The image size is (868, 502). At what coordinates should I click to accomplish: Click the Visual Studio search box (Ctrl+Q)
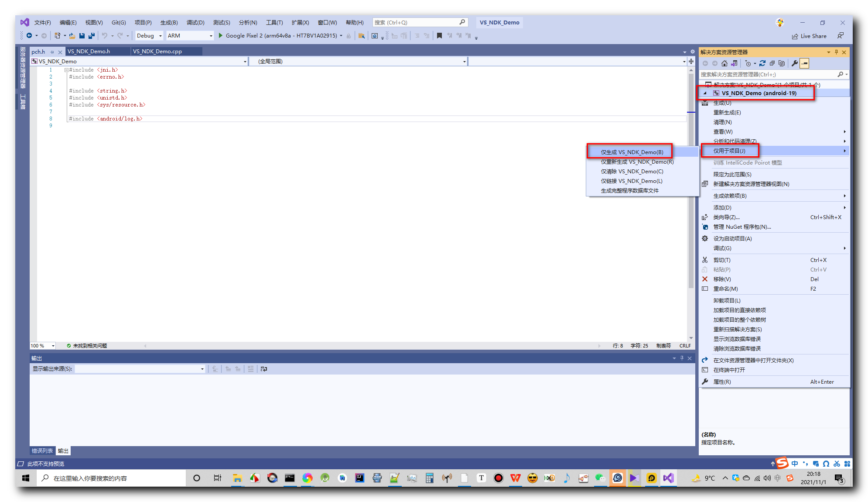tap(420, 22)
